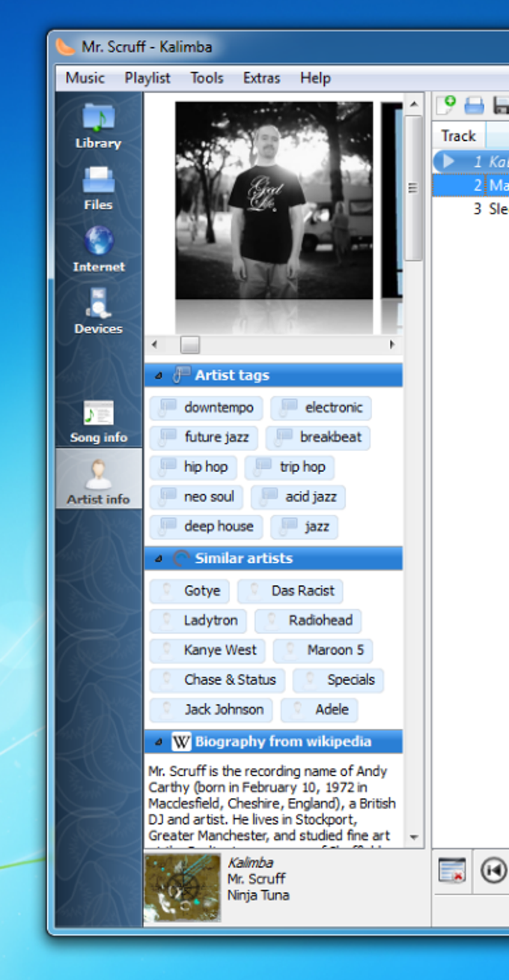Viewport: 509px width, 980px height.
Task: Click the clear playlist icon at bottom
Action: [452, 870]
